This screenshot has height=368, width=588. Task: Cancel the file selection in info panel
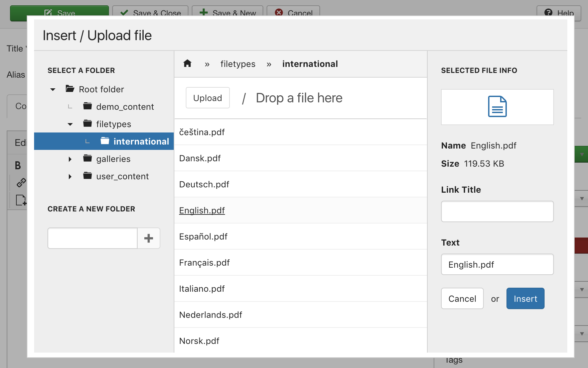[x=462, y=298]
